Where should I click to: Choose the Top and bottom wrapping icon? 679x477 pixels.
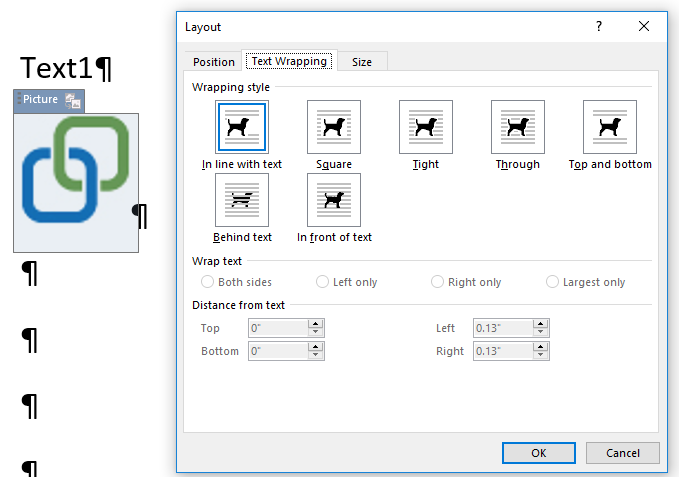coord(610,127)
